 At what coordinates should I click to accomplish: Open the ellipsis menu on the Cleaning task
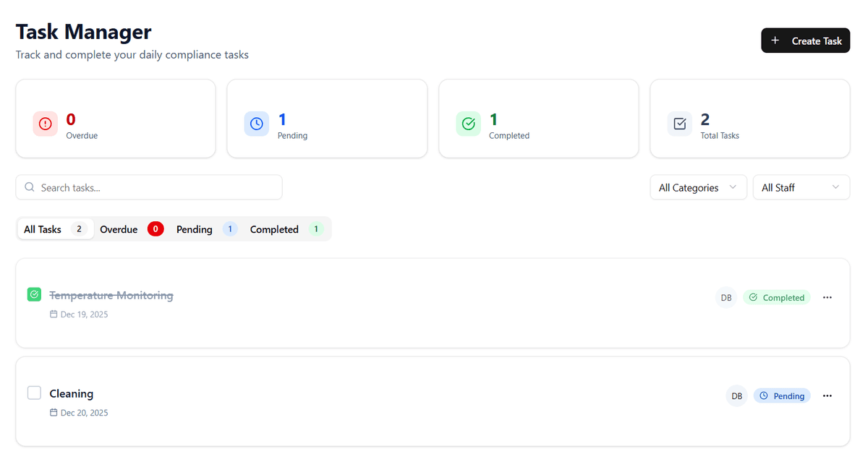(x=827, y=395)
